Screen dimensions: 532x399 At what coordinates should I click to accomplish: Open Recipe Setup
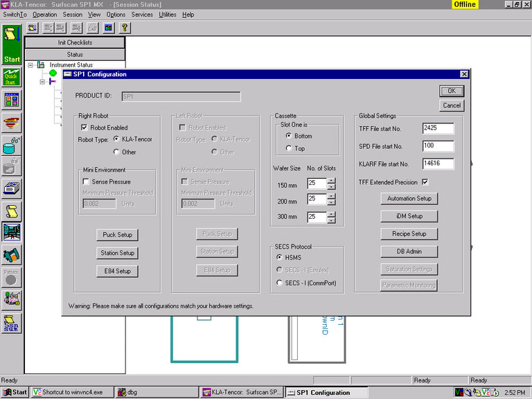click(409, 233)
